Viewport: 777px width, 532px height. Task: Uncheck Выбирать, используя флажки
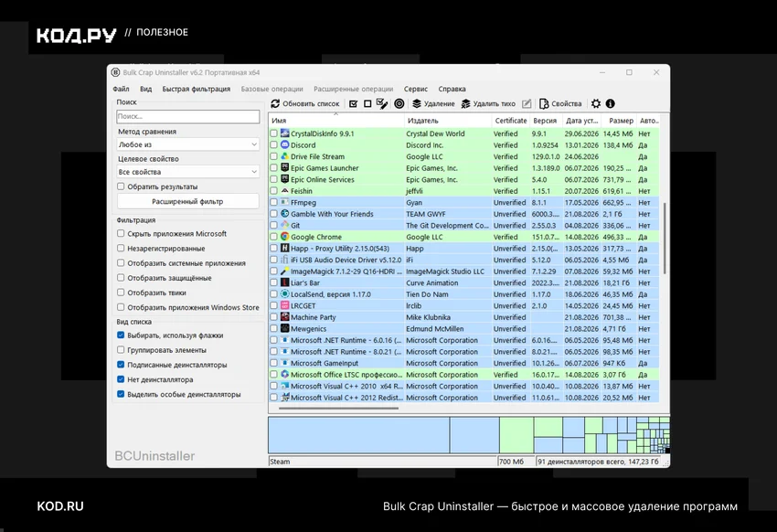[121, 335]
